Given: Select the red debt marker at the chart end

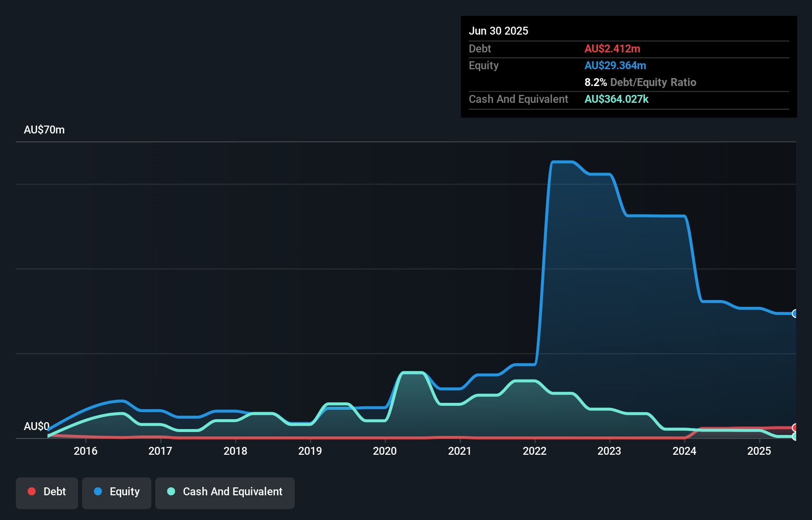Looking at the screenshot, I should 795,427.
